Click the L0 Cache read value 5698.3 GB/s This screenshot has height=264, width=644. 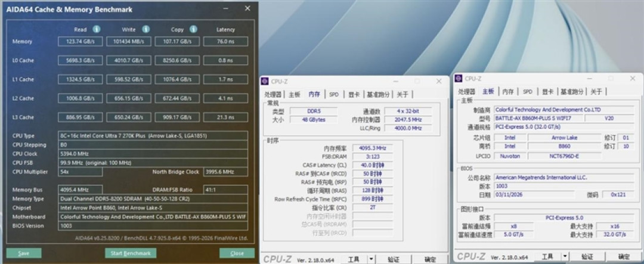pyautogui.click(x=80, y=60)
